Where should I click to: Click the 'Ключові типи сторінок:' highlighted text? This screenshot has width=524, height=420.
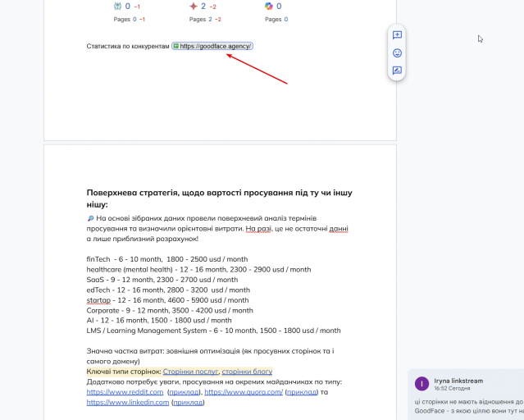pos(124,372)
